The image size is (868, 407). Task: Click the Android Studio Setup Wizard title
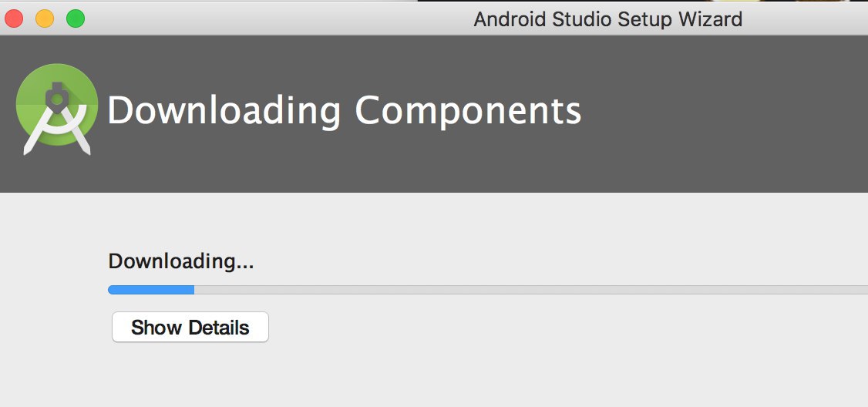pos(607,18)
